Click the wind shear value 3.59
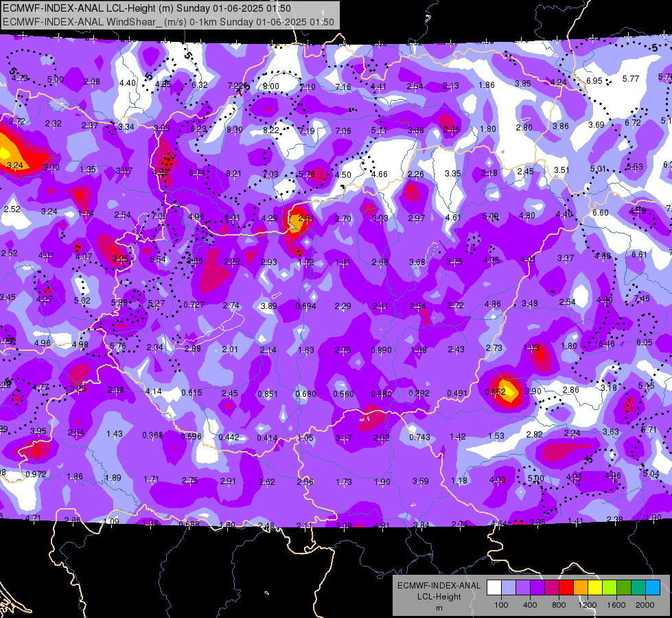 coord(420,481)
